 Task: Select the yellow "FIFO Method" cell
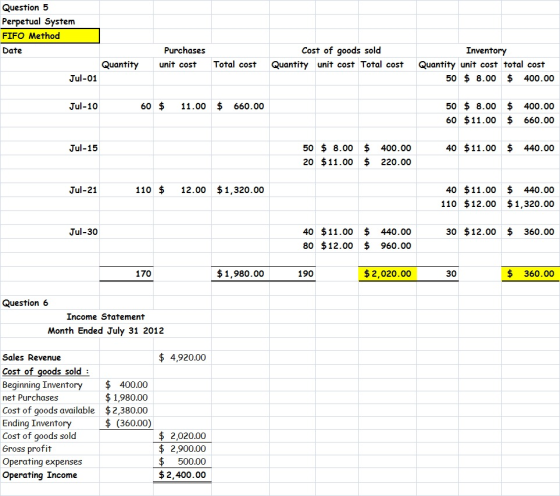coord(50,36)
